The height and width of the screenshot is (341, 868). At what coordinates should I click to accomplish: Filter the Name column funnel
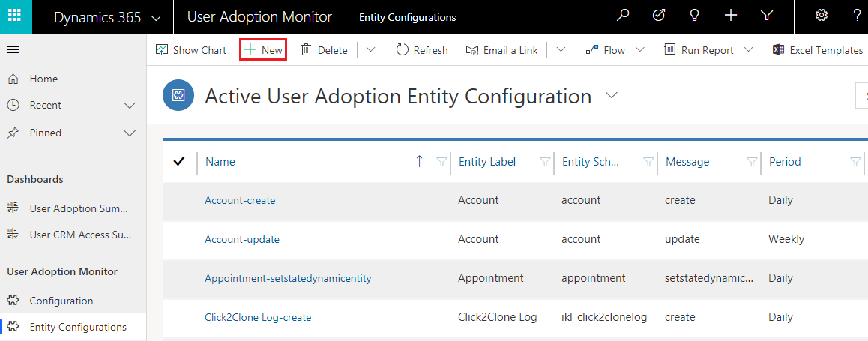point(441,162)
